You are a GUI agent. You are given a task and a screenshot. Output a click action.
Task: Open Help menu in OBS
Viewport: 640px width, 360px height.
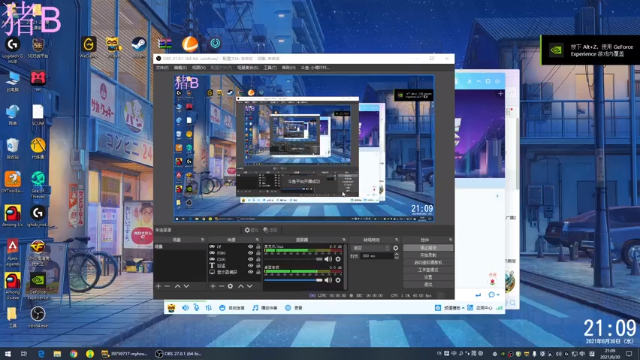288,68
